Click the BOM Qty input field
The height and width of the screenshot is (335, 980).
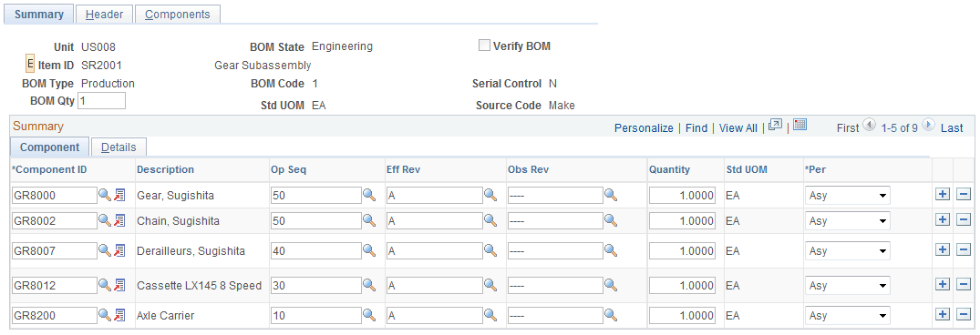click(101, 100)
